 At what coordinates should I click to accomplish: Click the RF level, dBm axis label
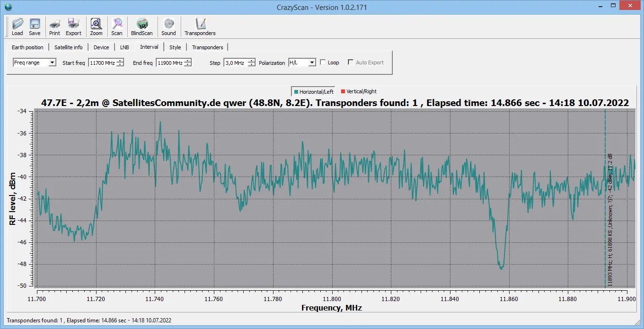pyautogui.click(x=13, y=198)
